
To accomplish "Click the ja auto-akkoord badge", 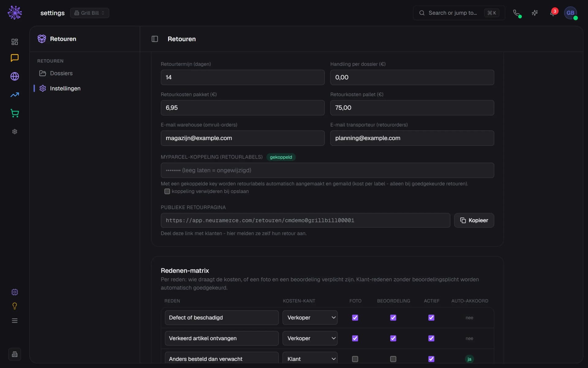I will click(x=469, y=359).
